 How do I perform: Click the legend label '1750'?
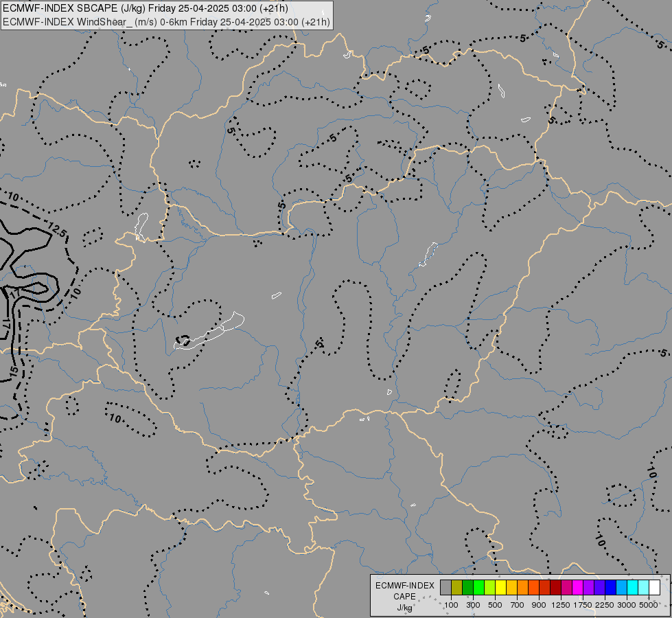point(583,605)
